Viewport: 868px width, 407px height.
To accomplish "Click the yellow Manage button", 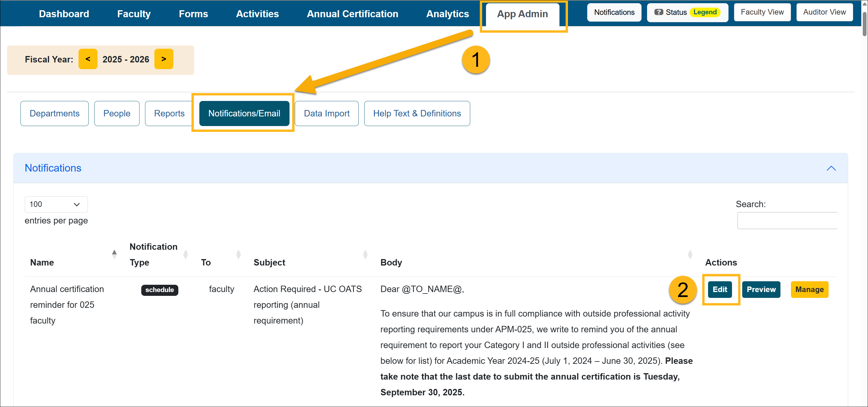I will click(809, 289).
